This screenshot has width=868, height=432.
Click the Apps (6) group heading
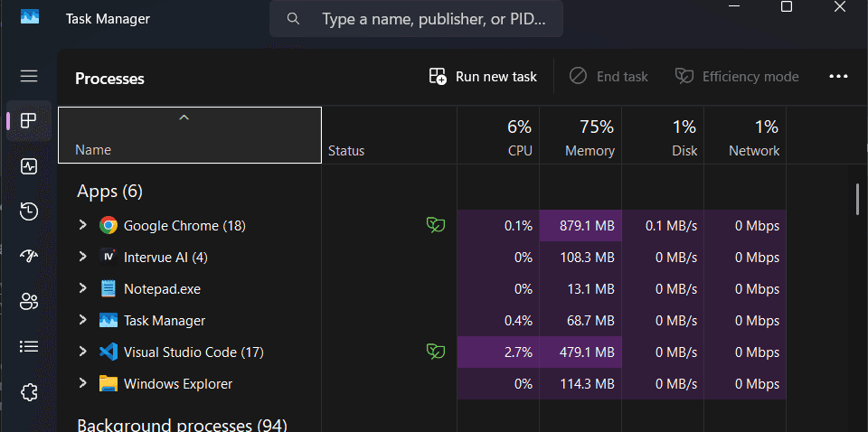[109, 192]
